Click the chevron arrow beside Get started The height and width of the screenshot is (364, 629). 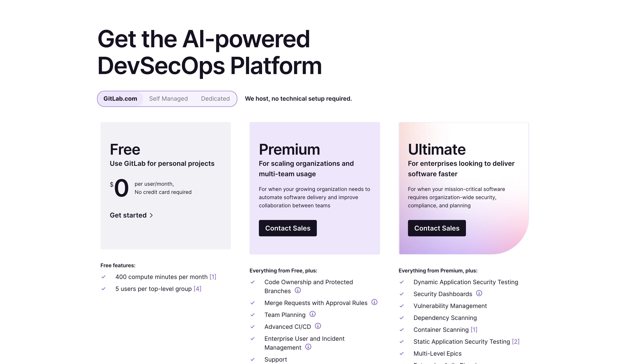coord(151,215)
